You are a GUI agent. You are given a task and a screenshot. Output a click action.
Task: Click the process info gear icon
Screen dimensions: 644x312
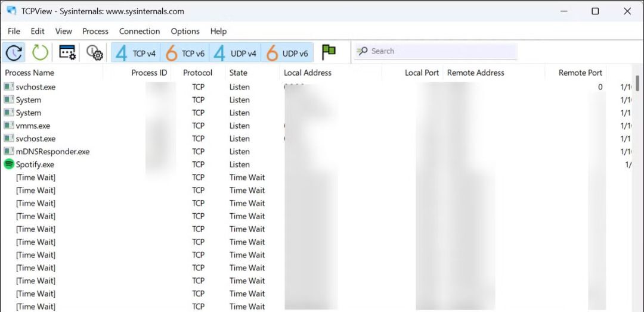94,52
